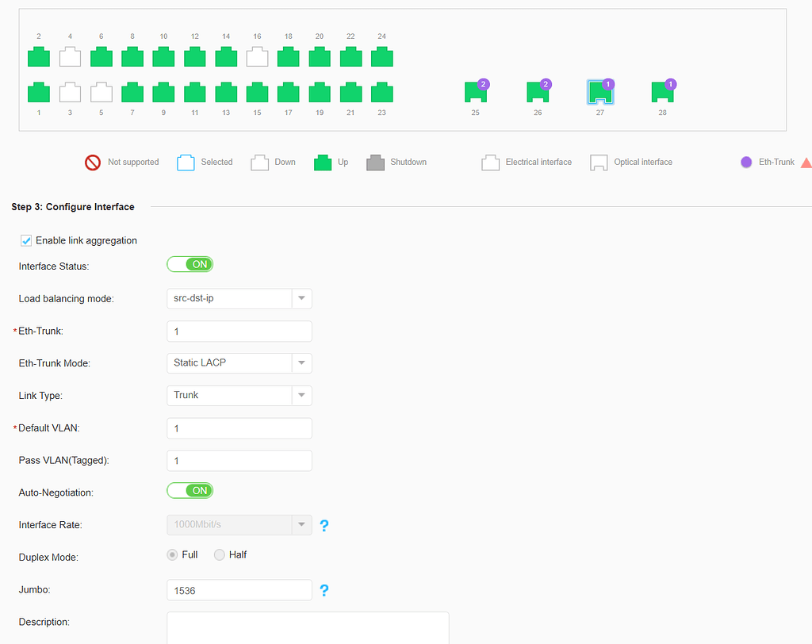Open the Jumbo help link
This screenshot has width=812, height=644.
click(324, 590)
